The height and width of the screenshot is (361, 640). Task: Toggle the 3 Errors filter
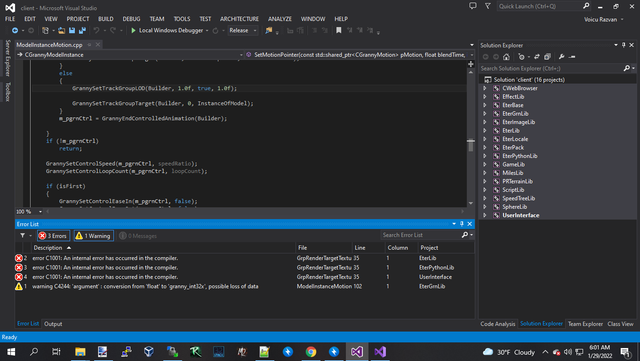53,236
